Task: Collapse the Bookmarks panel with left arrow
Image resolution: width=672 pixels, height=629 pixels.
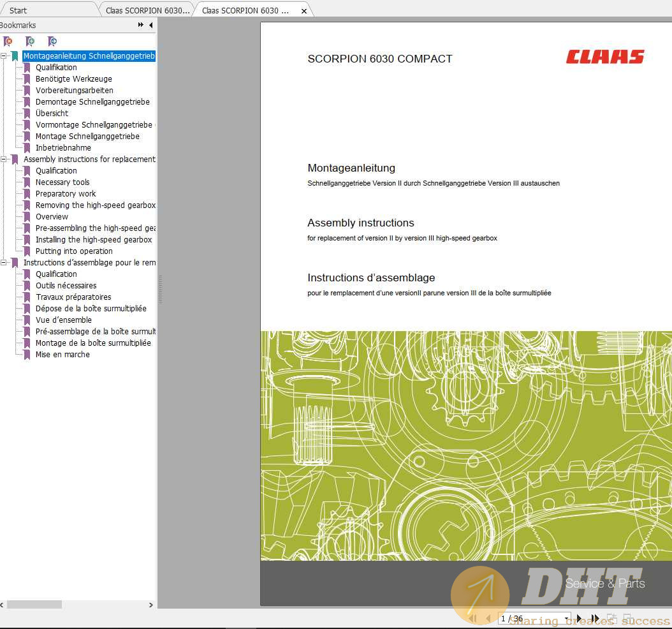Action: point(151,25)
